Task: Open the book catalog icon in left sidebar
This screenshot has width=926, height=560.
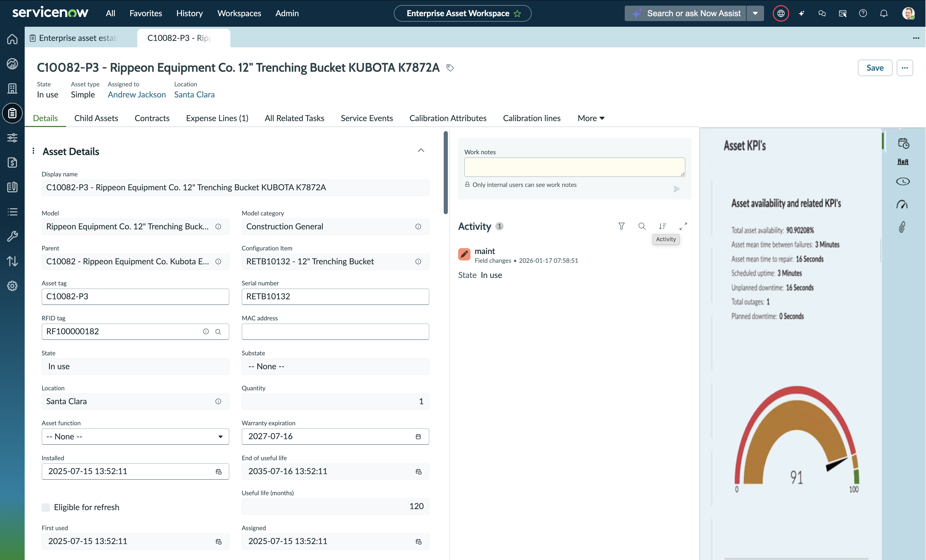Action: tap(12, 187)
